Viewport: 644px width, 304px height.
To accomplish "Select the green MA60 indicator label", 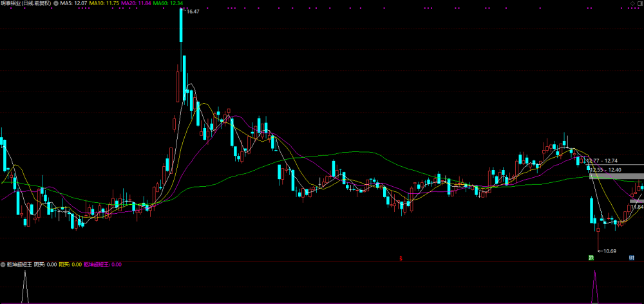I will [168, 3].
